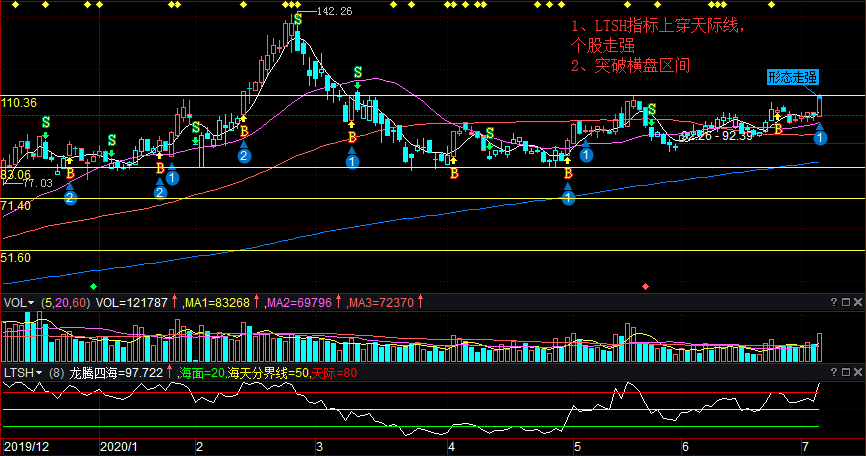
Task: Click the blue 形态走强 label tag
Action: click(x=792, y=78)
